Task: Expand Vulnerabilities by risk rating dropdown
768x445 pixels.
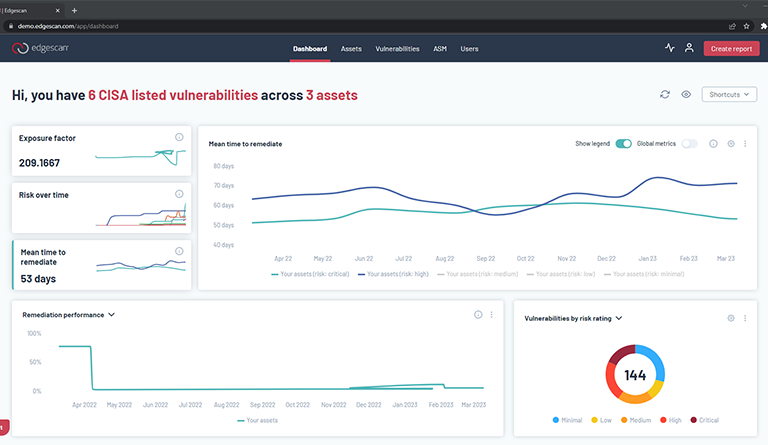Action: 619,318
